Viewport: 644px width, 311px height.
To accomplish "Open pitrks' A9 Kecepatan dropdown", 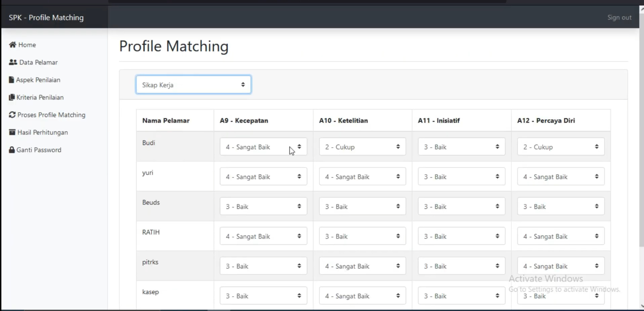I will point(263,266).
